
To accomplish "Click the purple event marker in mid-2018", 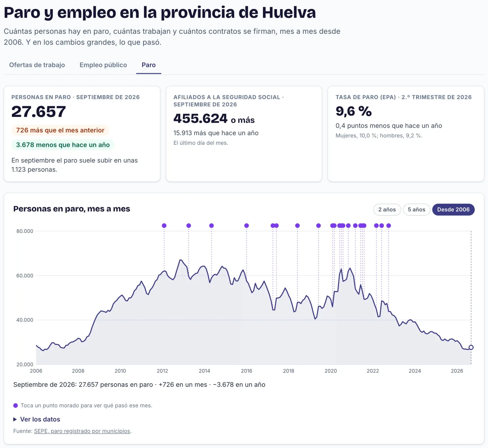I will 297,226.
